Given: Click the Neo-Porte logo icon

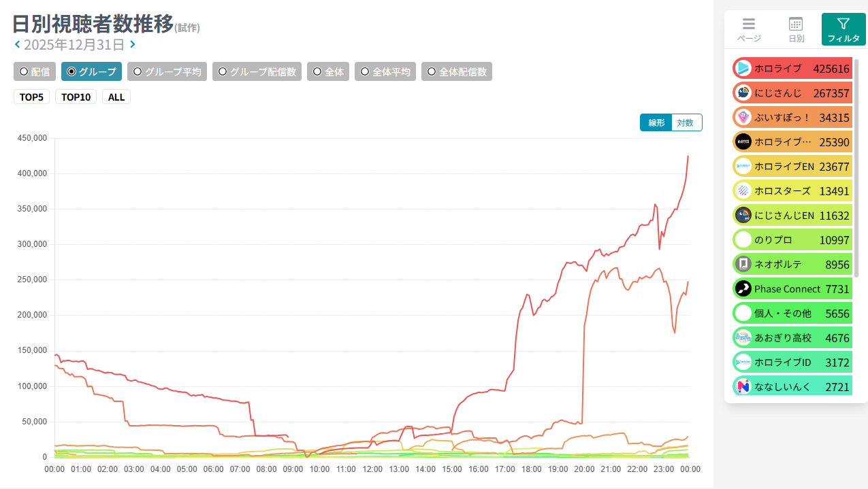Looking at the screenshot, I should pyautogui.click(x=743, y=264).
